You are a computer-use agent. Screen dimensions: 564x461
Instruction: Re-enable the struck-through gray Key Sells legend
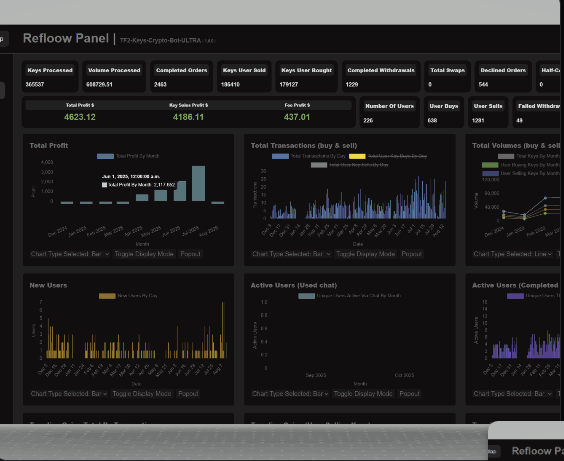350,165
